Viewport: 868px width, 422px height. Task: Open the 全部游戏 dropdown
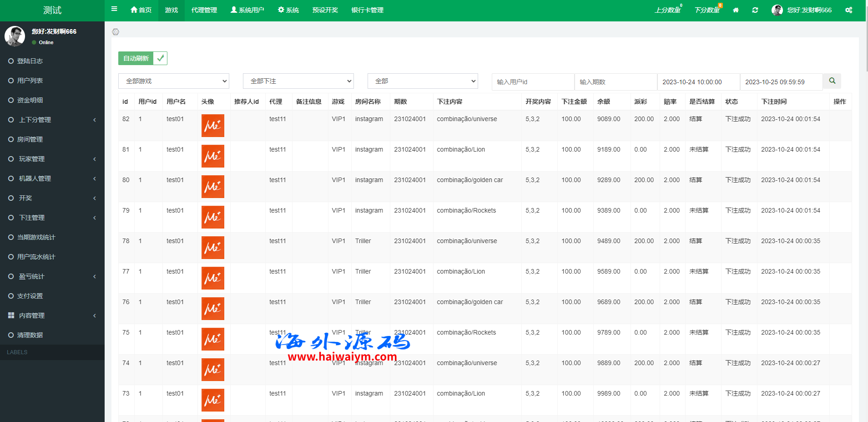[x=173, y=81]
